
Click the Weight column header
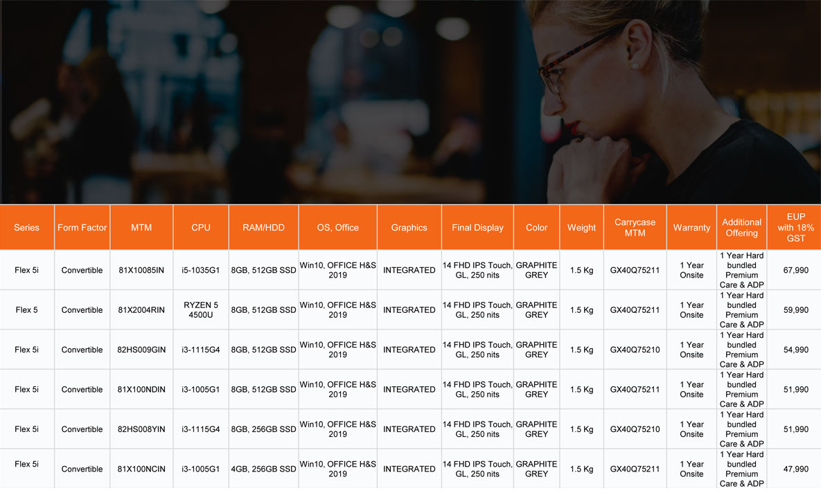pyautogui.click(x=582, y=227)
